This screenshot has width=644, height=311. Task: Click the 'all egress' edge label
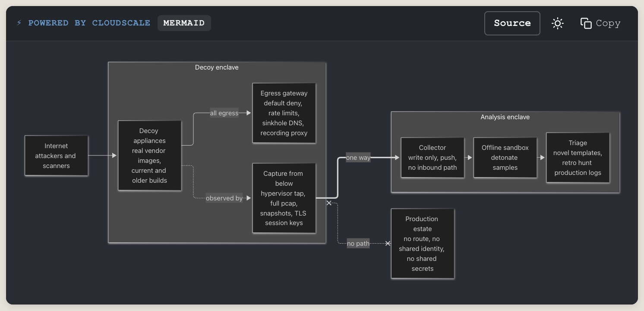click(x=224, y=113)
